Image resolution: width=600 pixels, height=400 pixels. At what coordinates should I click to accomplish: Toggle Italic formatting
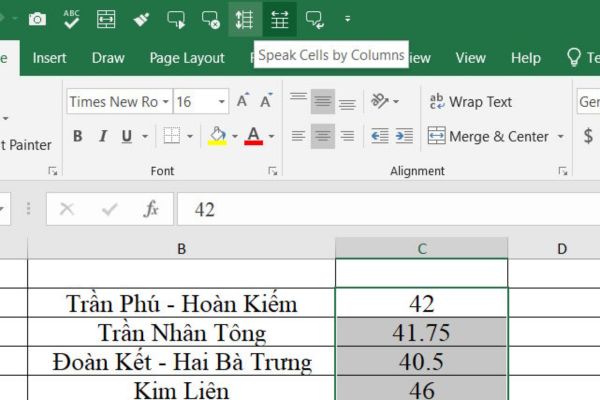(103, 136)
